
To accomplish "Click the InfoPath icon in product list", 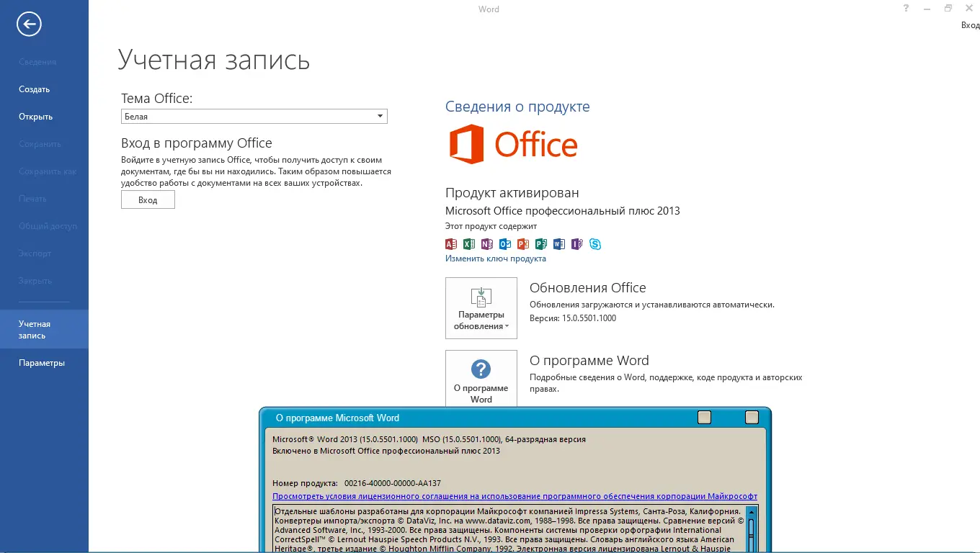I will (x=577, y=244).
